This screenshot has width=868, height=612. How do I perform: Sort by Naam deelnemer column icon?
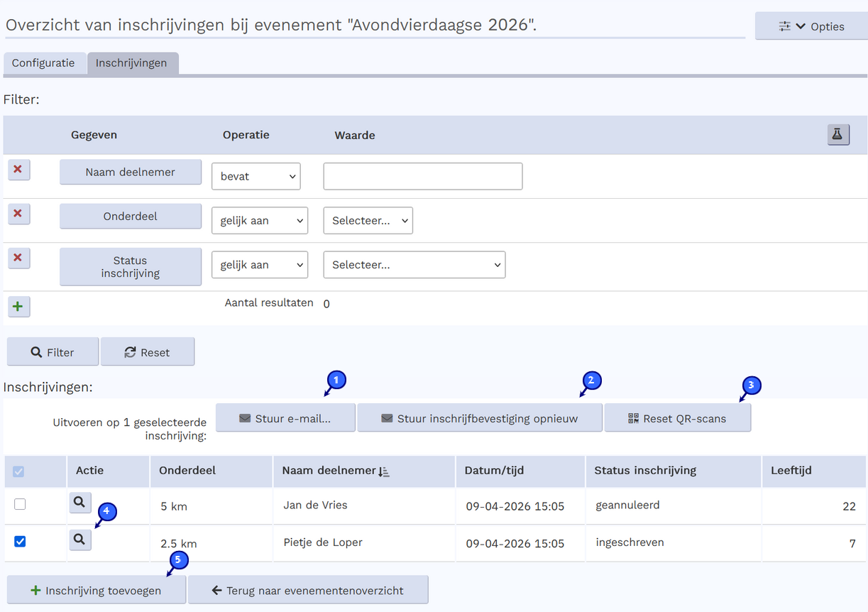pyautogui.click(x=384, y=471)
